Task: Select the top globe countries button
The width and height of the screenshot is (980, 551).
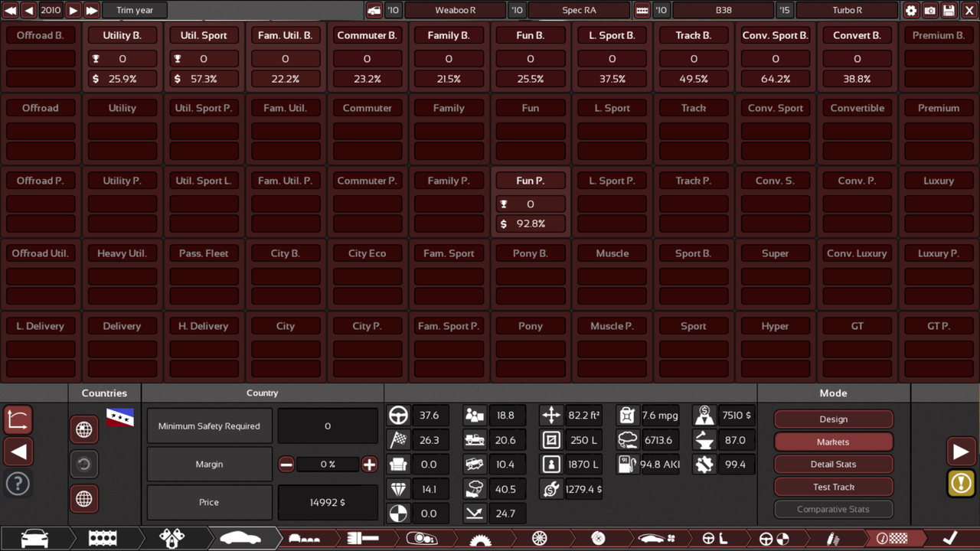Action: coord(84,430)
